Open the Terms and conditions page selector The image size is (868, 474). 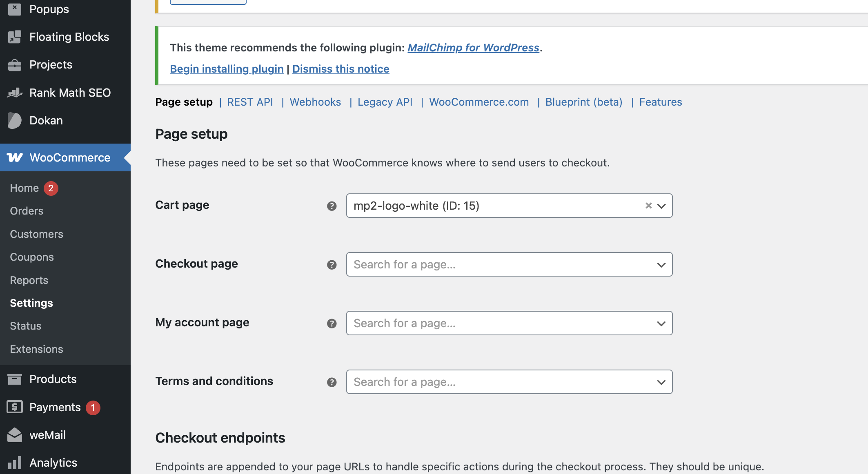click(509, 382)
